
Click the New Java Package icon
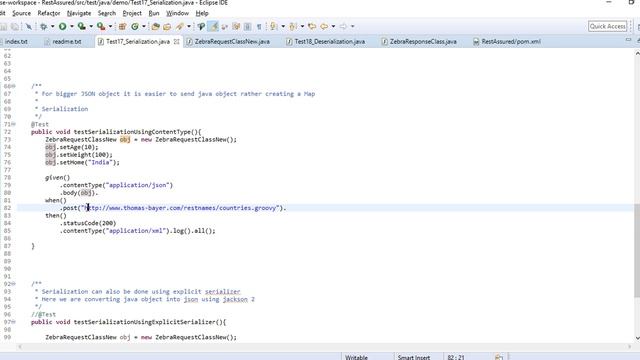(x=122, y=27)
